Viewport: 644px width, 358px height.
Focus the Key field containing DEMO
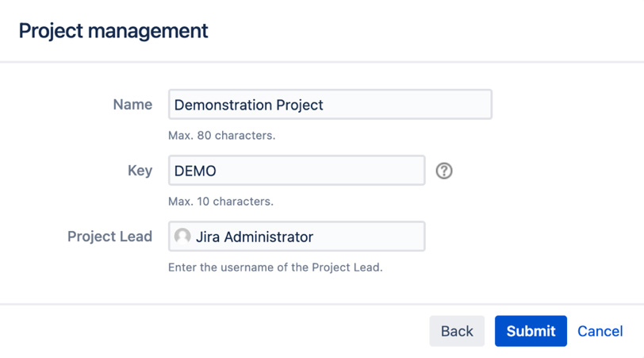coord(297,170)
